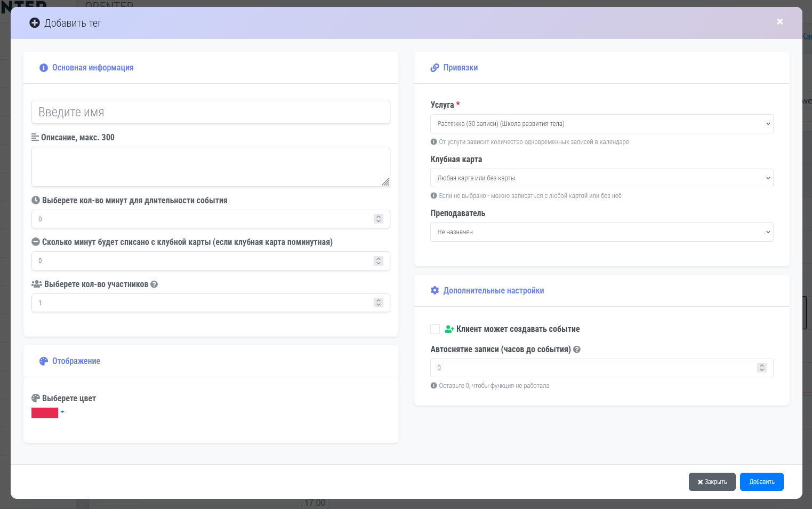The height and width of the screenshot is (509, 812).
Task: Click the plus icon beside Добавить тег title
Action: coord(35,23)
